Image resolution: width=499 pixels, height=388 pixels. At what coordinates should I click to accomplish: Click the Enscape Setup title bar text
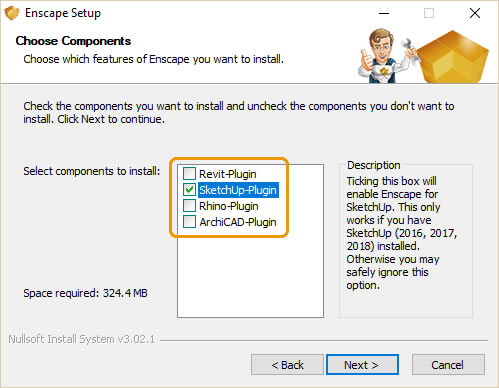click(63, 13)
